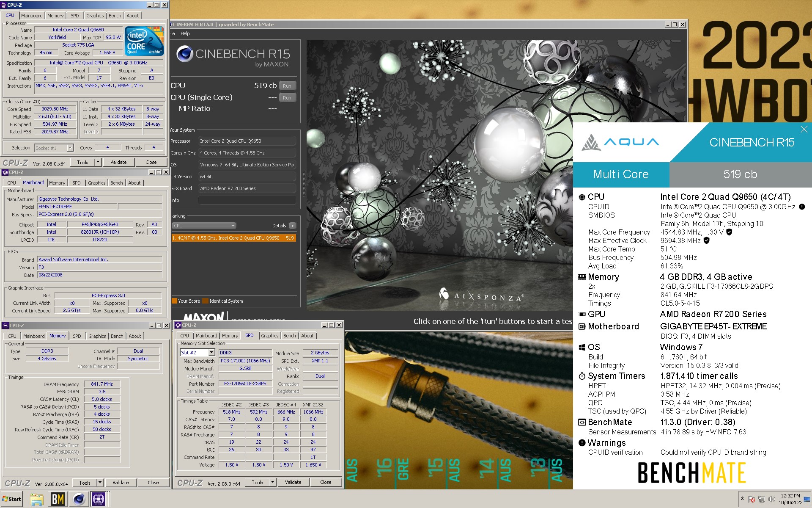Click the verified shield next to 1.30 V
The height and width of the screenshot is (508, 812).
tap(729, 232)
